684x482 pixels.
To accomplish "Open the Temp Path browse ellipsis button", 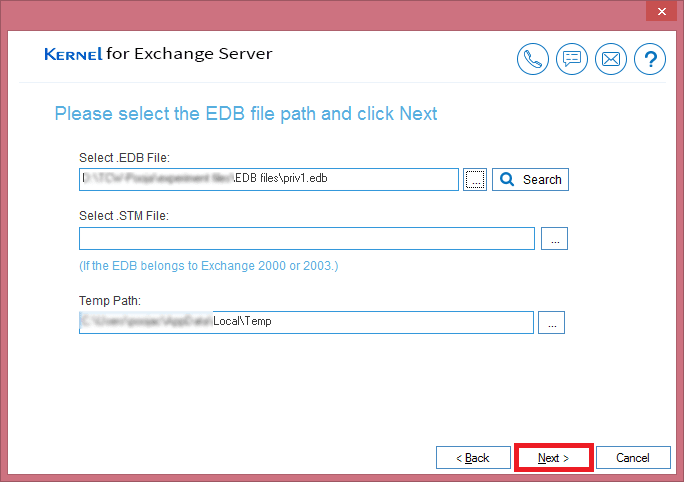I will (551, 322).
